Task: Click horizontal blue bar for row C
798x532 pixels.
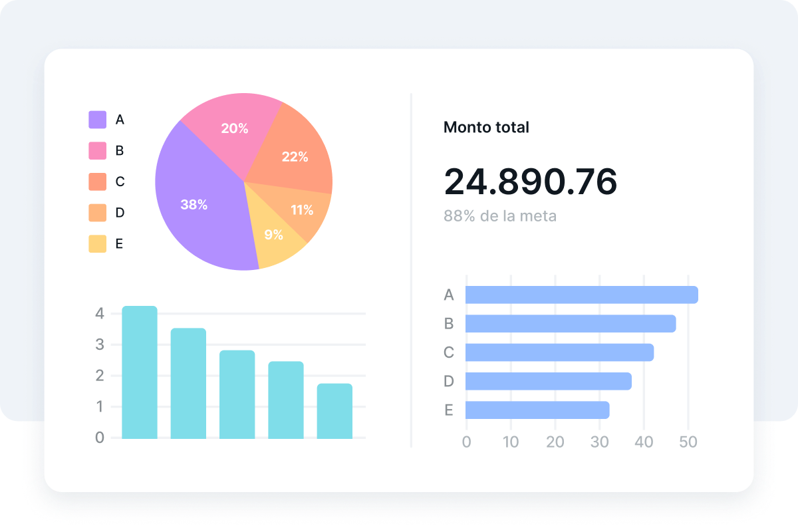Action: click(x=559, y=352)
